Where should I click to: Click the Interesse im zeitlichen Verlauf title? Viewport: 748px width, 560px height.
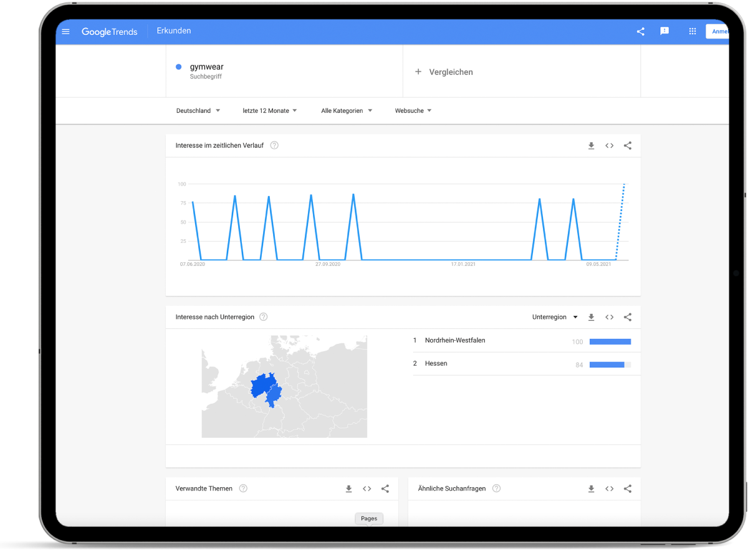click(x=219, y=146)
